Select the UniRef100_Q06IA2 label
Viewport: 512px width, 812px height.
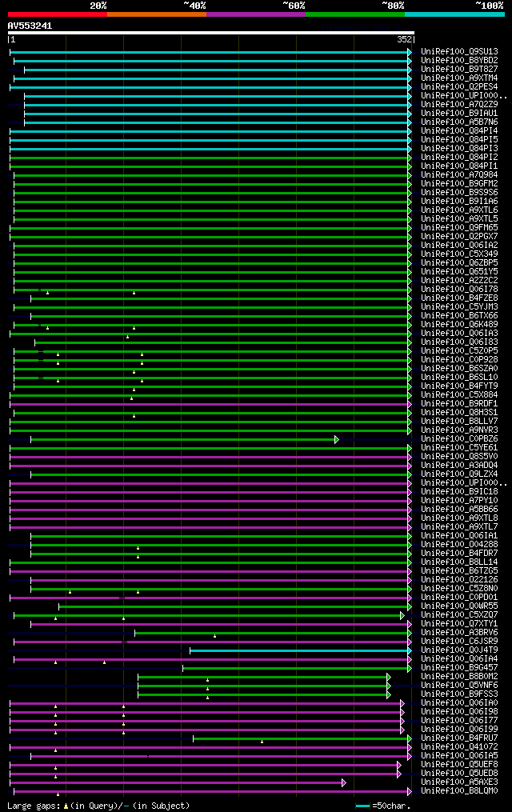click(459, 246)
